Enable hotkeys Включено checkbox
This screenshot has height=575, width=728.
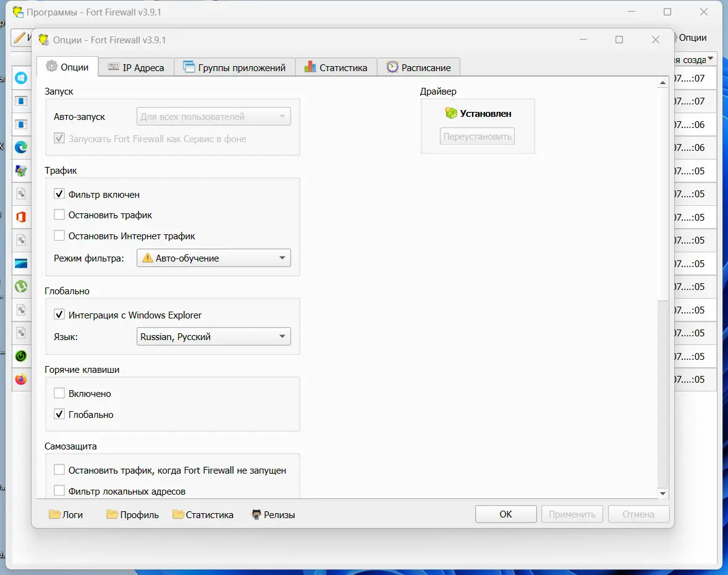(59, 393)
